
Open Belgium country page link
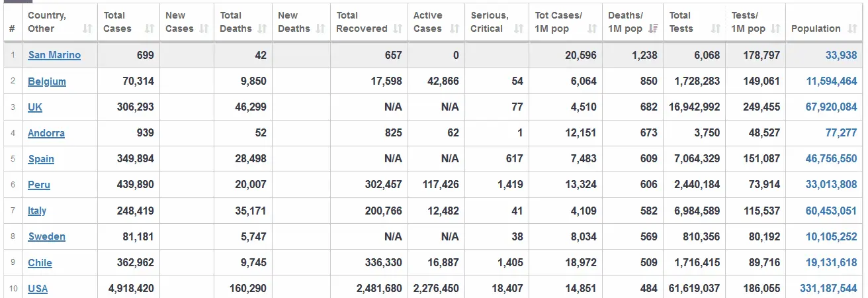point(47,81)
